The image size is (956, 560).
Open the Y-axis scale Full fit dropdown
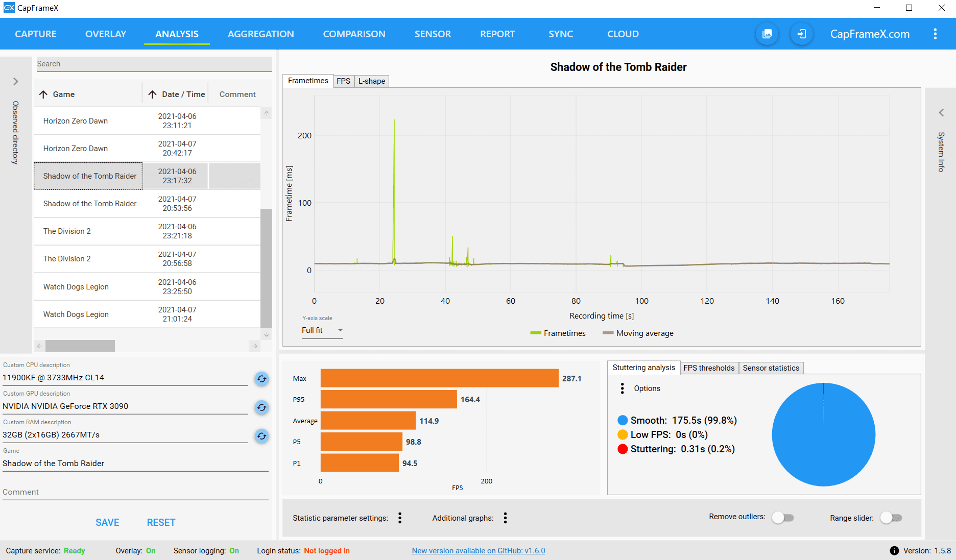click(322, 330)
